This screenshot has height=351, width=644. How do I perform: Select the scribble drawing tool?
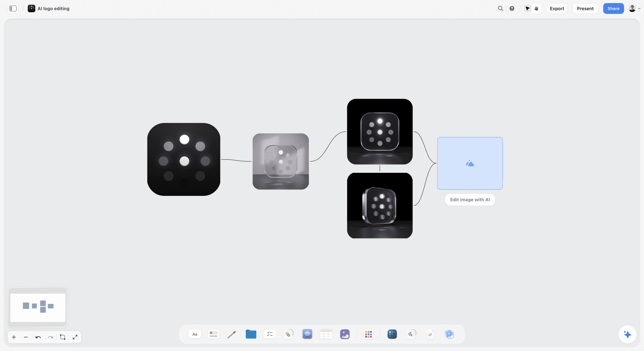click(x=411, y=334)
